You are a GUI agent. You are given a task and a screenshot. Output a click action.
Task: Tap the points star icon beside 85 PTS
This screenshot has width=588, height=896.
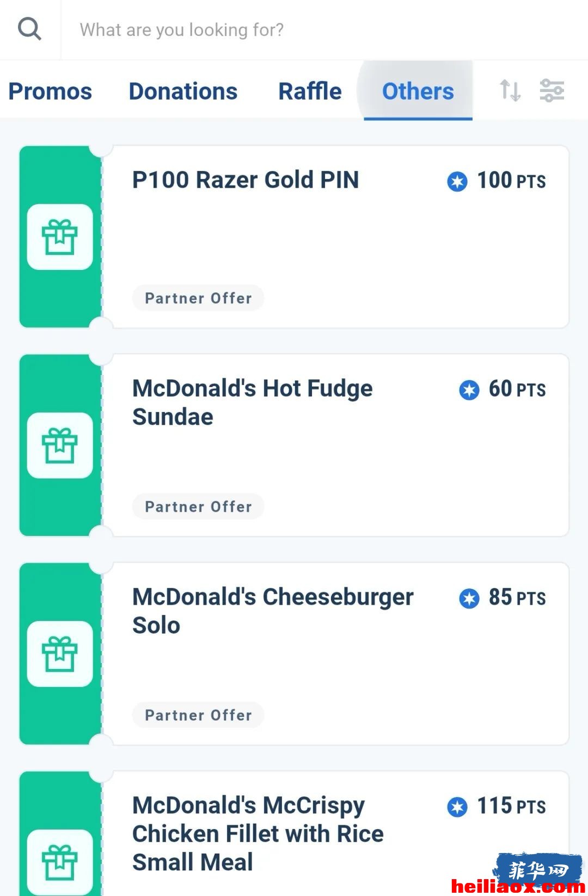click(469, 598)
